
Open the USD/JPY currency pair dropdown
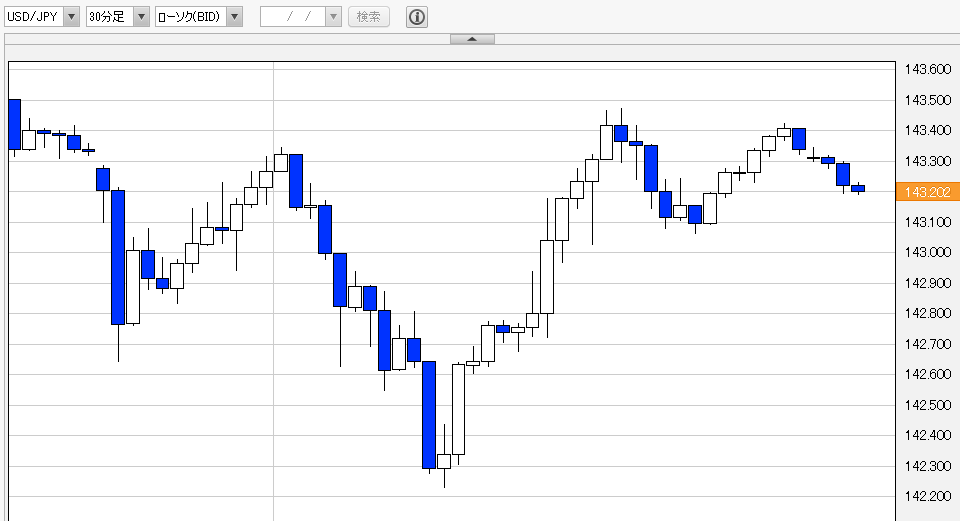(72, 17)
